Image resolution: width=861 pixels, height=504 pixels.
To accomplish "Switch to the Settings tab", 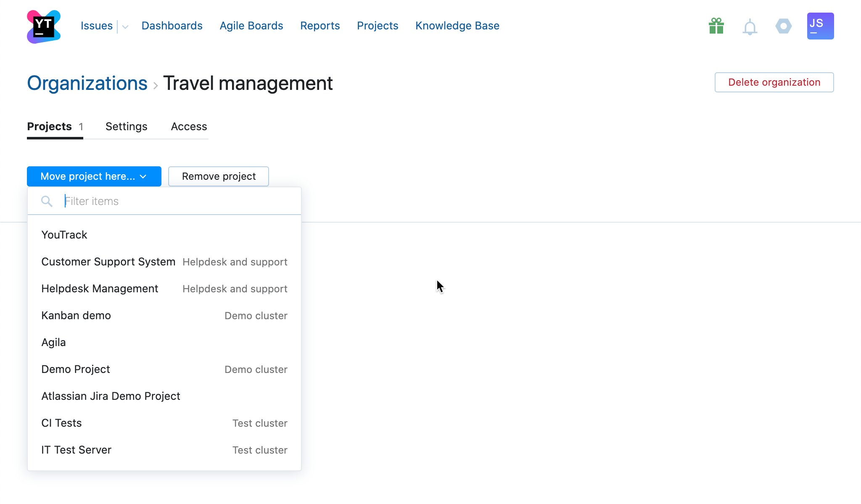I will click(x=126, y=126).
